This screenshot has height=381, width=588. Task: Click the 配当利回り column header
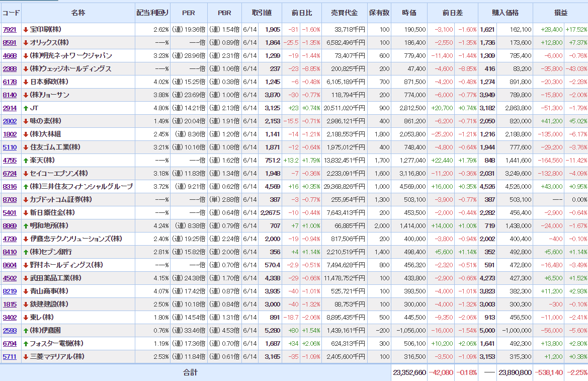click(153, 13)
